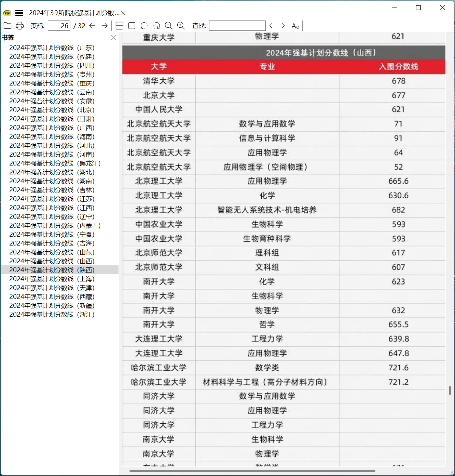Jump to the next search result

283,25
